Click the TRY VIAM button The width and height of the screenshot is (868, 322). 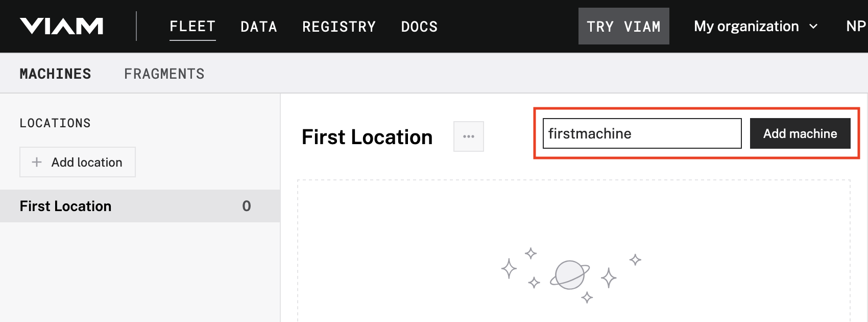[623, 26]
